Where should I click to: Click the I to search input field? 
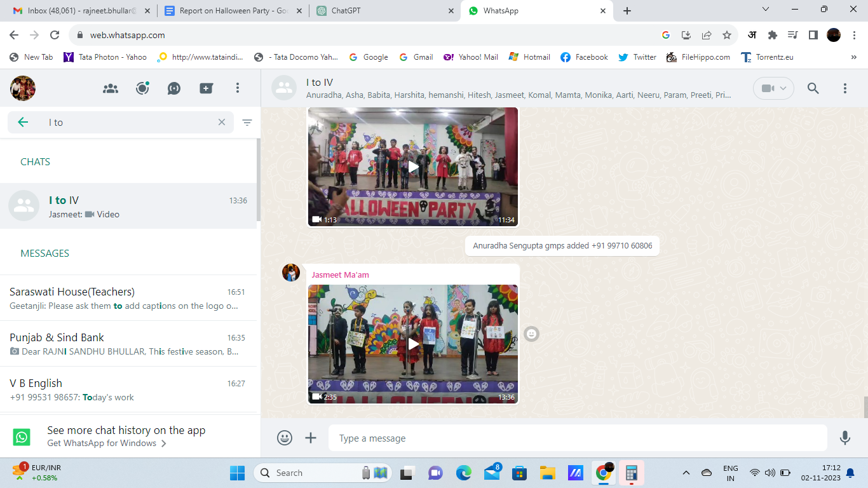130,122
